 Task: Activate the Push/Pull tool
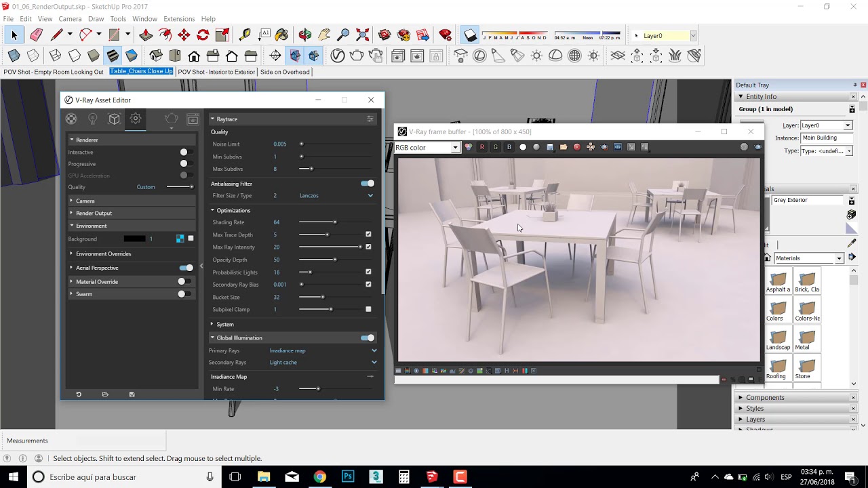(x=146, y=35)
